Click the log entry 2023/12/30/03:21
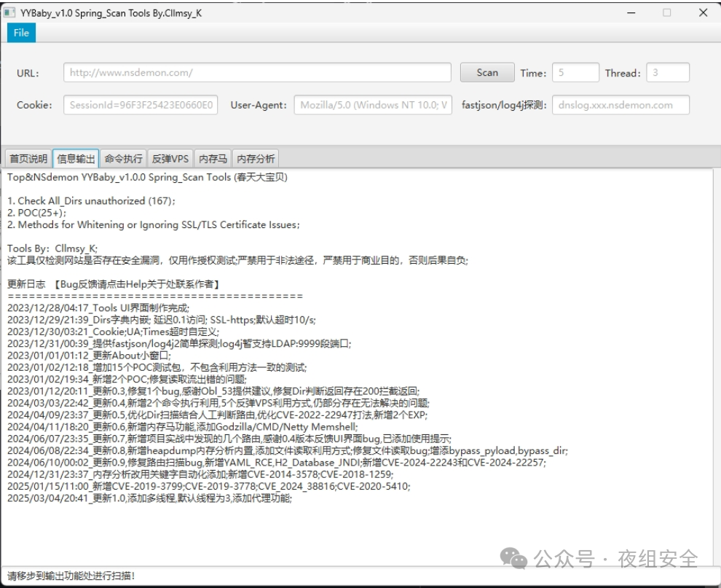Image resolution: width=721 pixels, height=588 pixels. point(113,332)
